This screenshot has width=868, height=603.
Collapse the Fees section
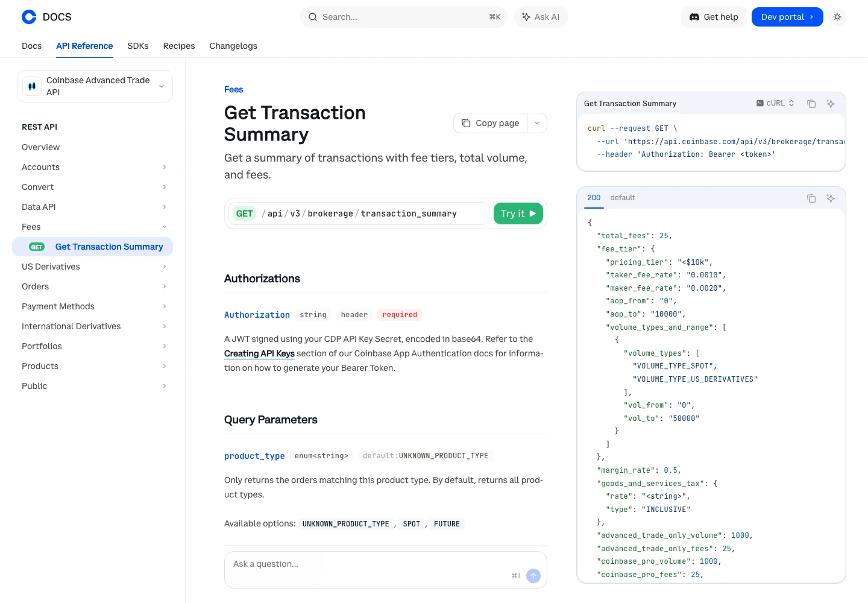tap(95, 227)
